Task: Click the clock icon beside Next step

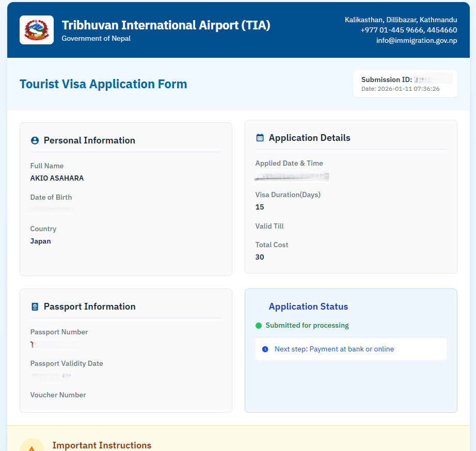Action: tap(265, 349)
